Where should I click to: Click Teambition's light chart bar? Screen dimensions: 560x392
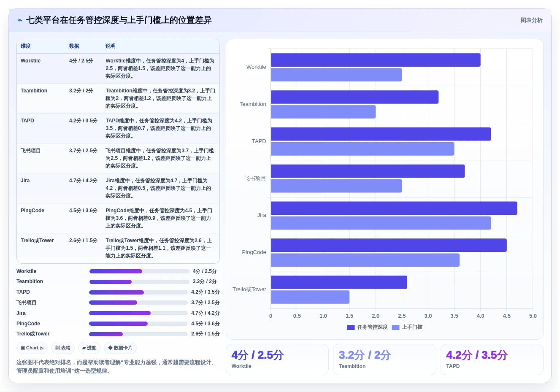pos(323,112)
